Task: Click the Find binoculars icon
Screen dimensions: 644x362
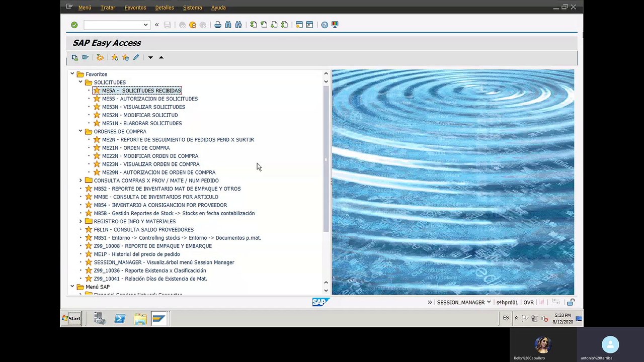Action: point(228,25)
